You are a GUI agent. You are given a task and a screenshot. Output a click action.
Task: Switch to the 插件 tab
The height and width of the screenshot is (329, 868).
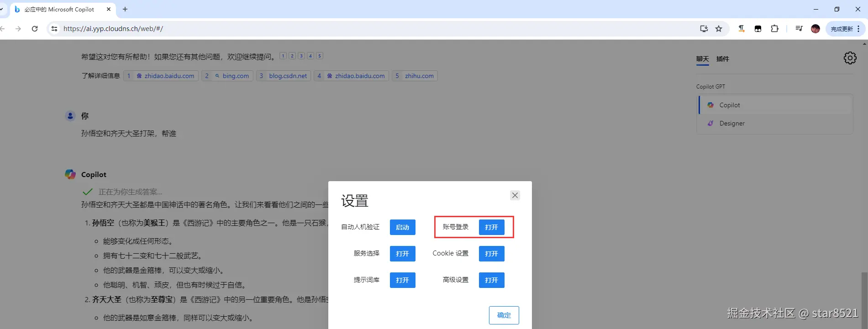click(x=722, y=59)
